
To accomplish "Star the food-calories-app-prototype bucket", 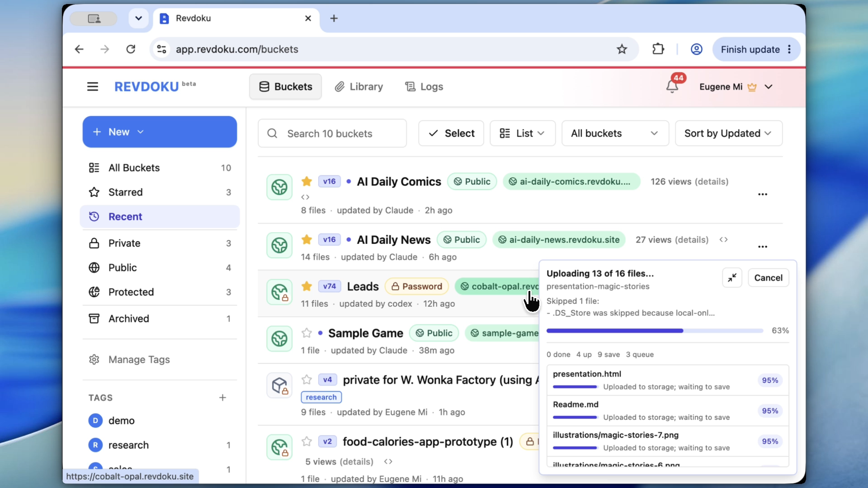I will pyautogui.click(x=307, y=441).
